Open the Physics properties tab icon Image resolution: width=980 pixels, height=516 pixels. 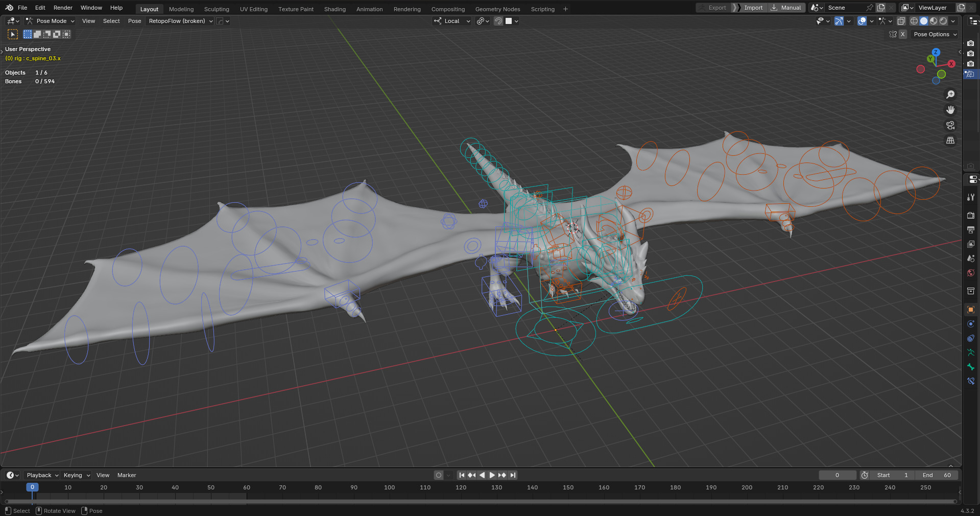tap(971, 324)
